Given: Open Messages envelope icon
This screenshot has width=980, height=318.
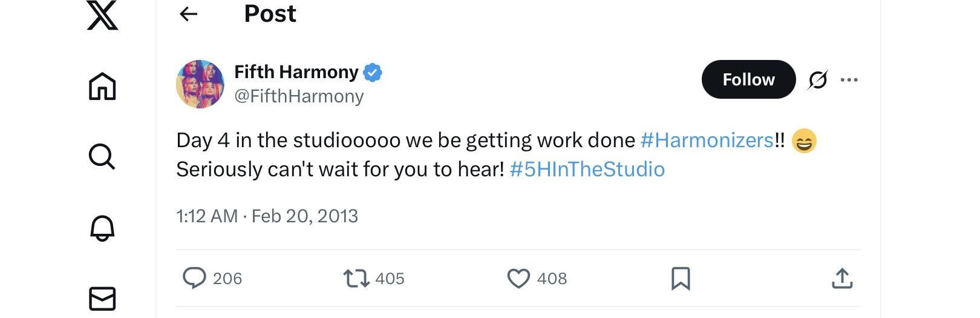Looking at the screenshot, I should click(x=102, y=299).
